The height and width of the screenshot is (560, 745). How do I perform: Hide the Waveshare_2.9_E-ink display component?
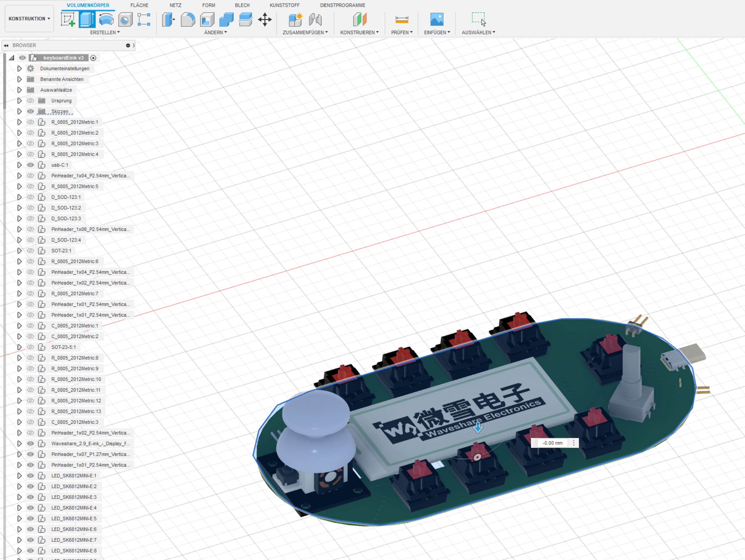[x=31, y=443]
